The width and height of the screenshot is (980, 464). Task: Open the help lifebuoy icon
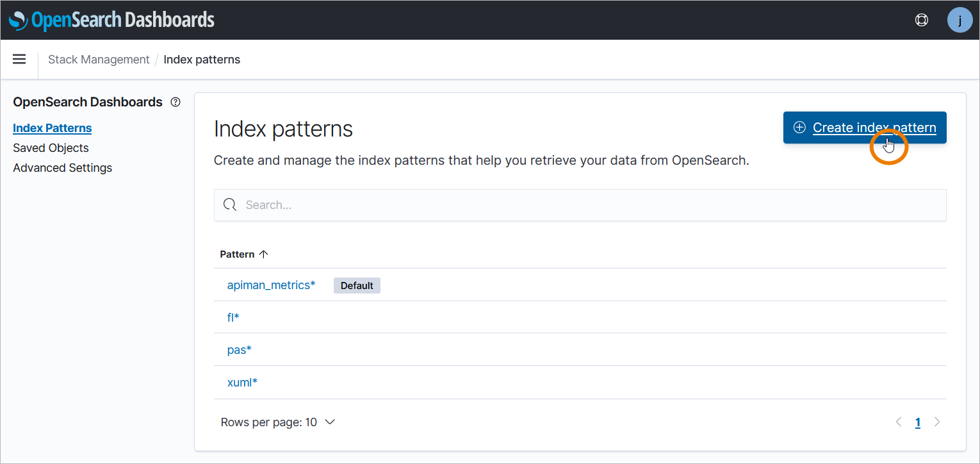click(921, 20)
